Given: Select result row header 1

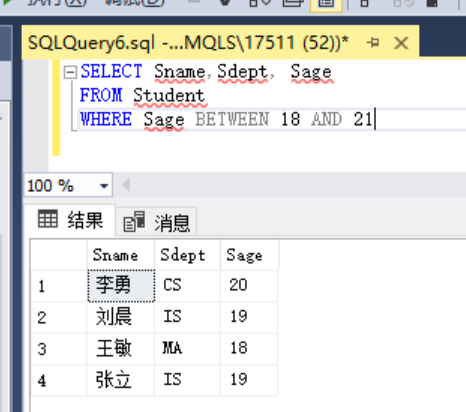Looking at the screenshot, I should click(59, 286).
